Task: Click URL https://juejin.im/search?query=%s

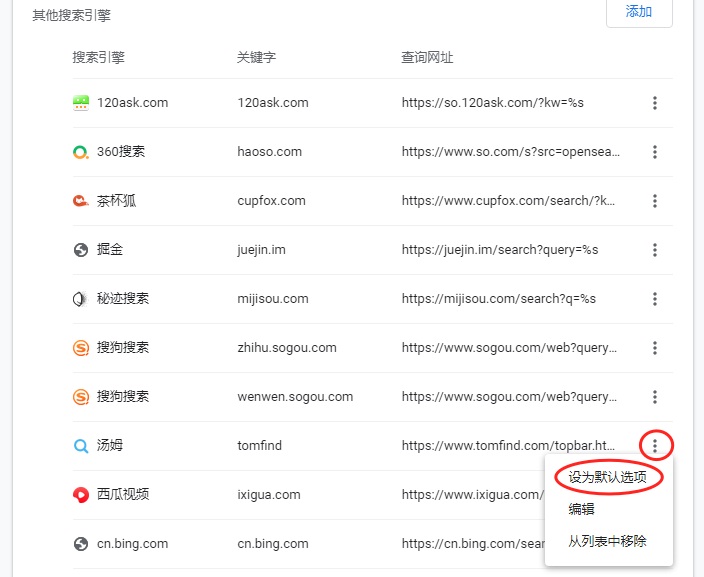Action: [500, 250]
